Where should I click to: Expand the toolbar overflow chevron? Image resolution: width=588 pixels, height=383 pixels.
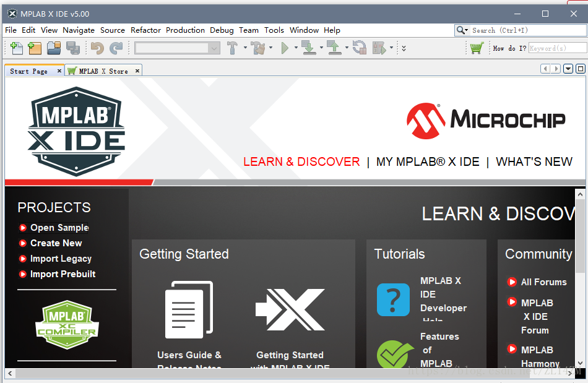click(404, 48)
